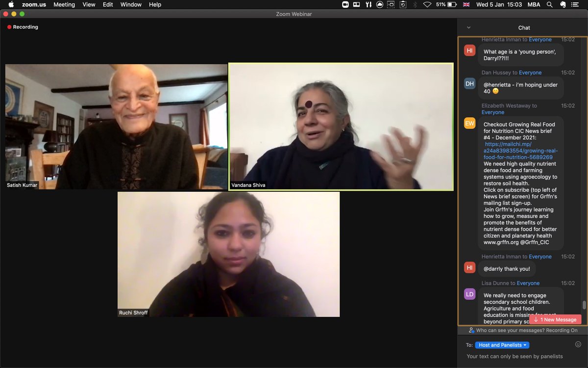
Task: Open the emoji picker smiley icon
Action: (578, 344)
